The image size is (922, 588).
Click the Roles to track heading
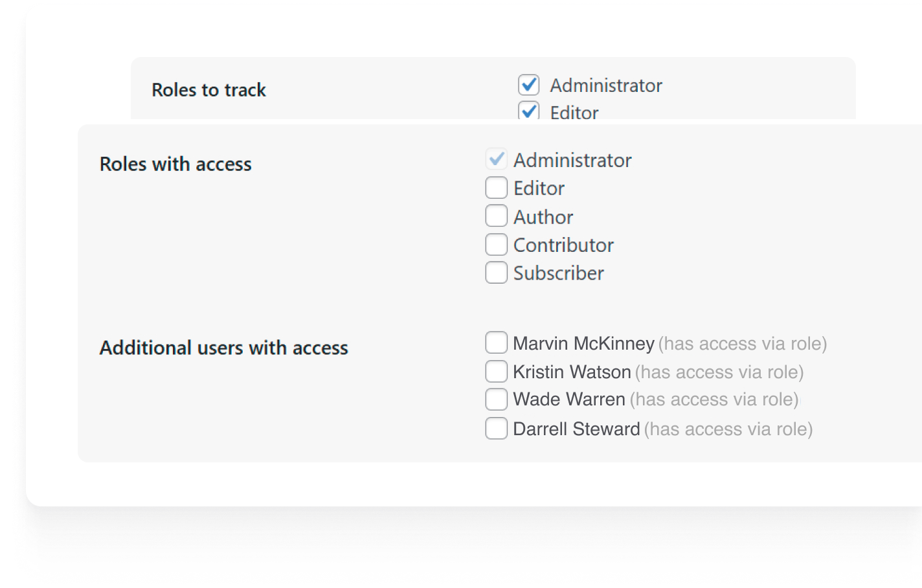click(208, 90)
